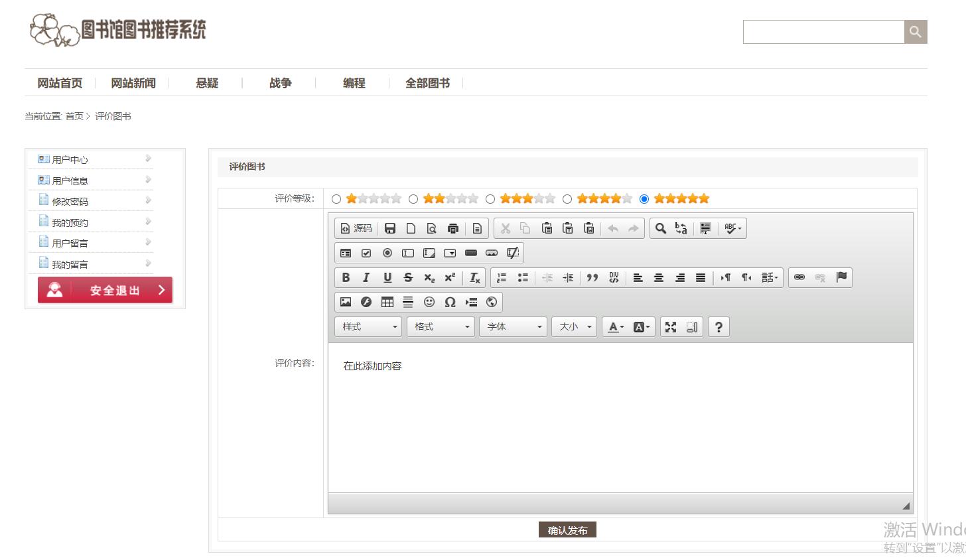Image resolution: width=966 pixels, height=560 pixels.
Task: Insert an image with the image icon
Action: coord(346,302)
